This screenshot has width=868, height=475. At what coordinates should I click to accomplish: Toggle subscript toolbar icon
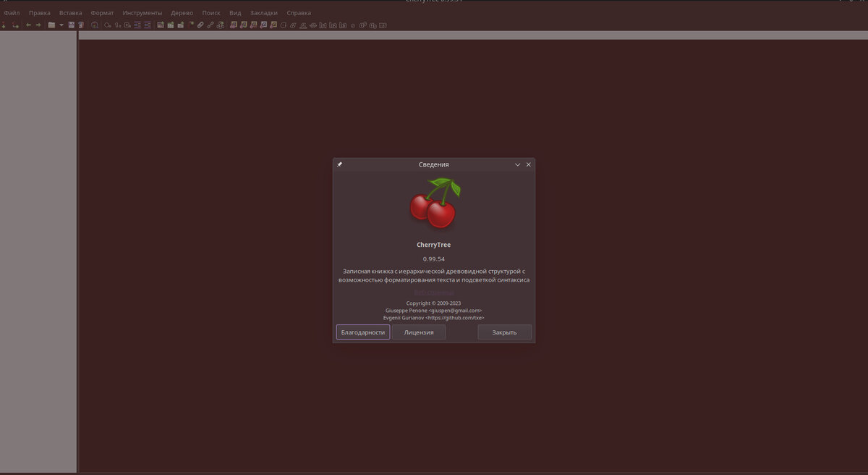373,25
